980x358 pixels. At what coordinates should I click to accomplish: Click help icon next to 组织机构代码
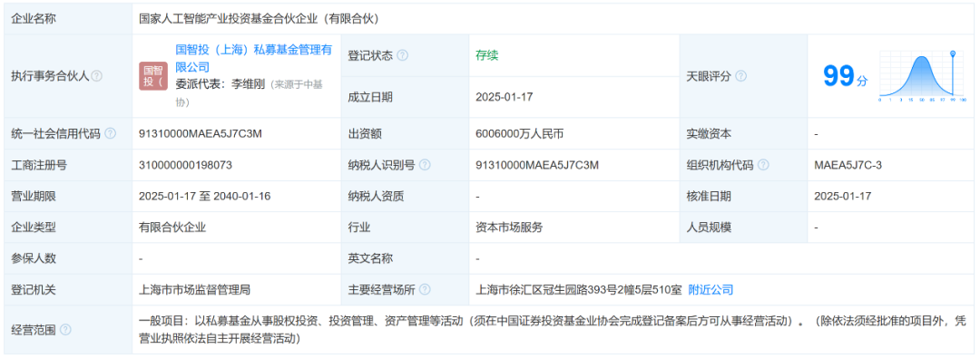pos(763,165)
